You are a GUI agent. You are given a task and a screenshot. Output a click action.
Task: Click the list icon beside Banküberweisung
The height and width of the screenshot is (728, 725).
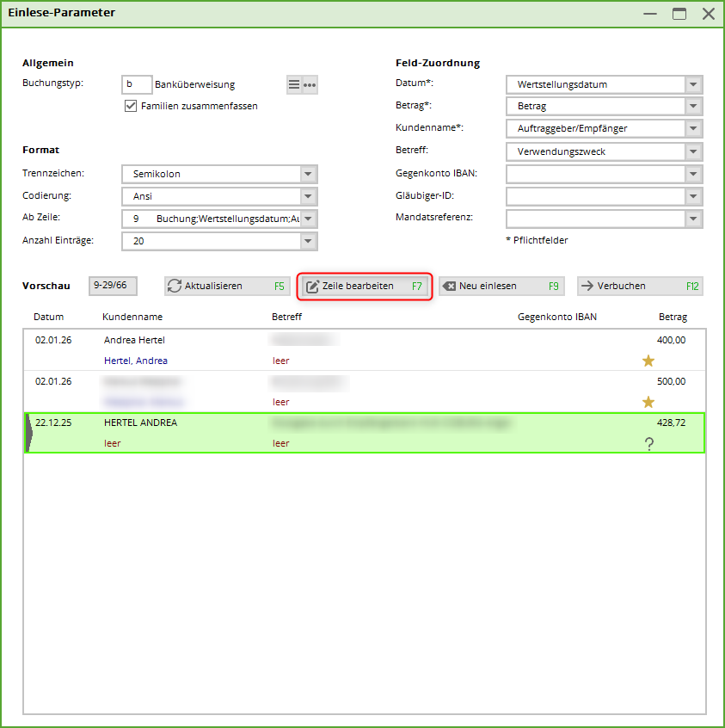coord(294,84)
